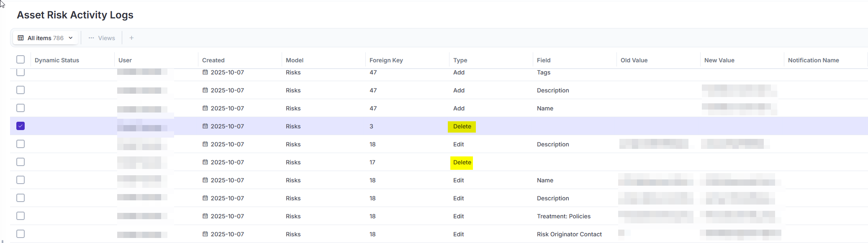
Task: Expand the All items 786 dropdown chevron
Action: point(71,38)
